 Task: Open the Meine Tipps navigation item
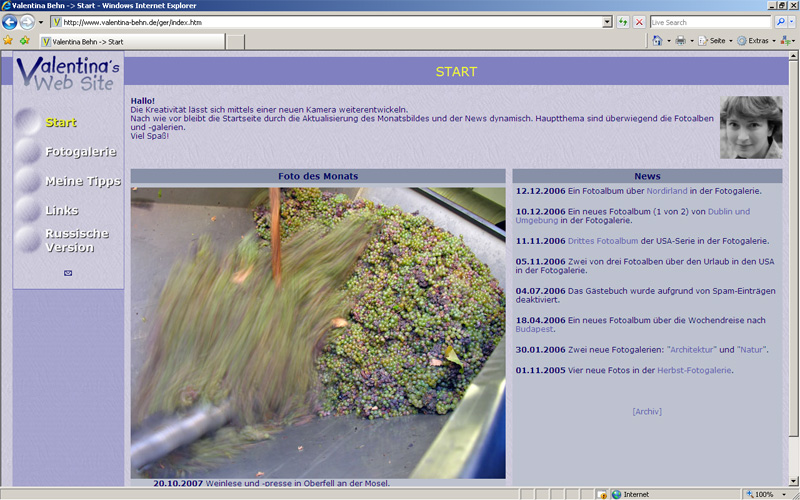[83, 181]
